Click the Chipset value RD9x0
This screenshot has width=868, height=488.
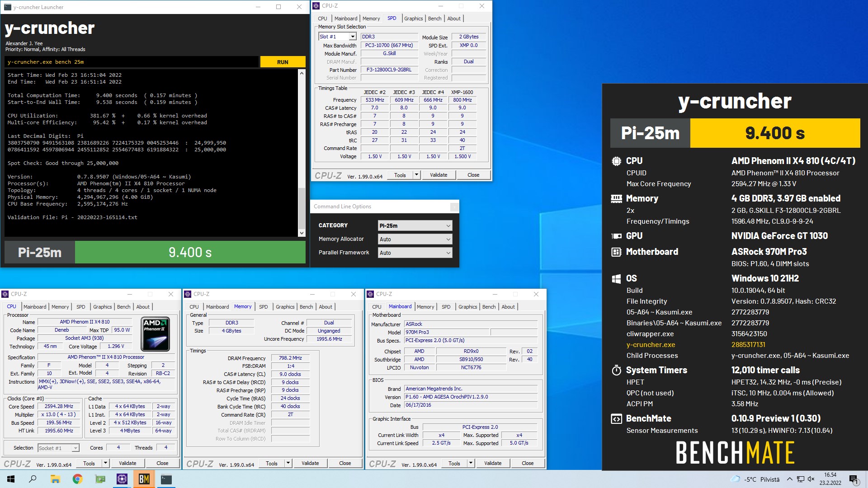click(471, 351)
